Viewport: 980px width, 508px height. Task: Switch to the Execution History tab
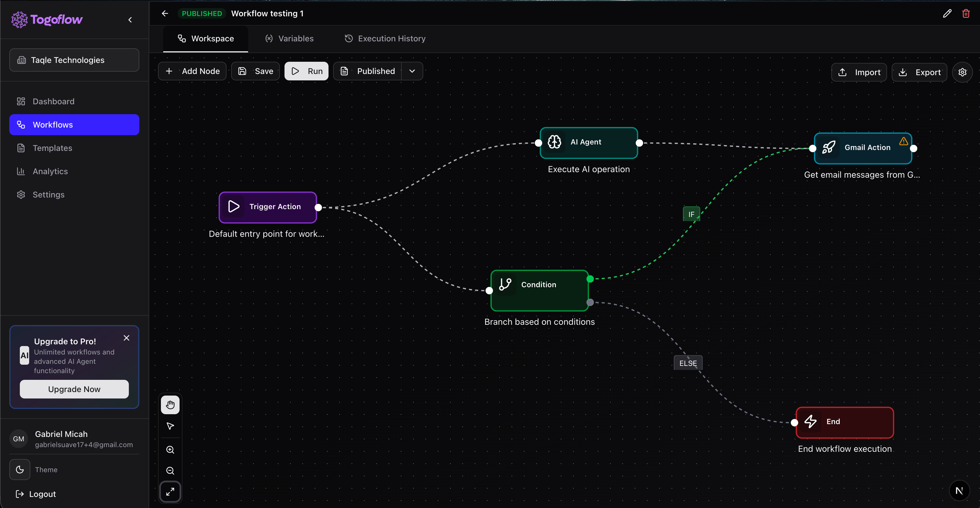pyautogui.click(x=384, y=38)
